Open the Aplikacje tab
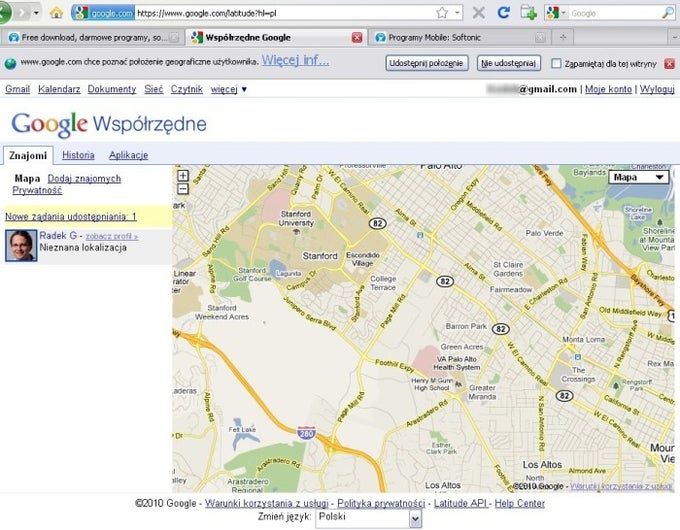The height and width of the screenshot is (530, 680). pyautogui.click(x=128, y=155)
